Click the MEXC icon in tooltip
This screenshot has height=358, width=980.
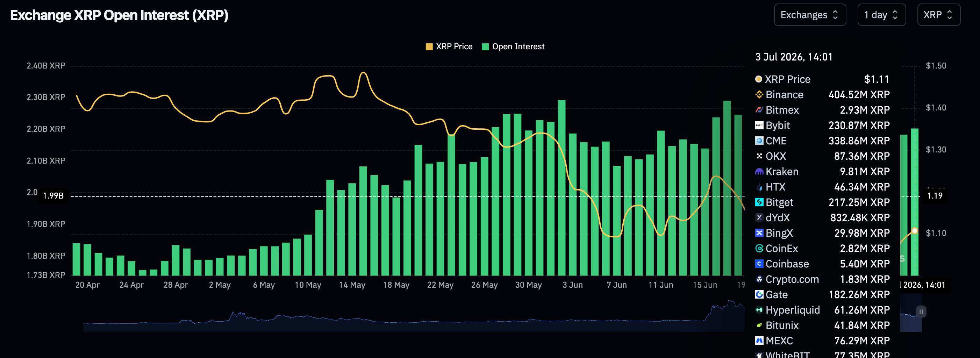pyautogui.click(x=759, y=341)
